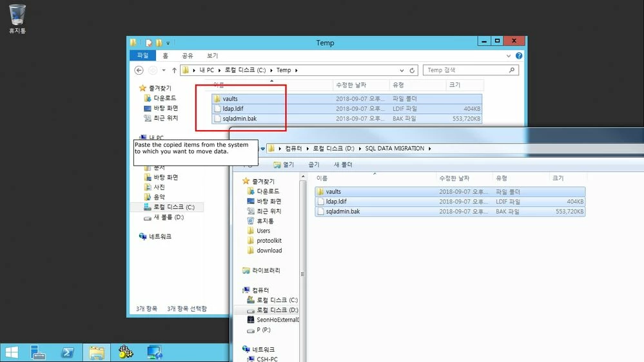Open the 파일 tab in Temp window
The height and width of the screenshot is (362, 644).
point(142,55)
